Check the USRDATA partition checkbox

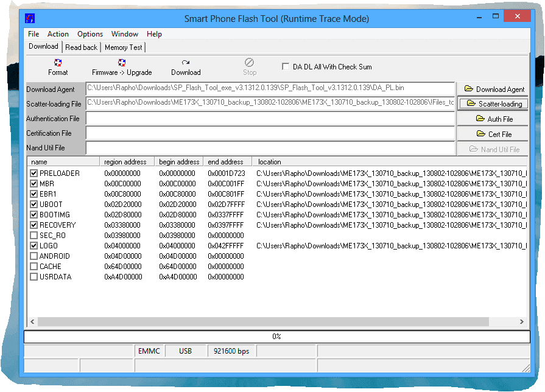click(33, 277)
